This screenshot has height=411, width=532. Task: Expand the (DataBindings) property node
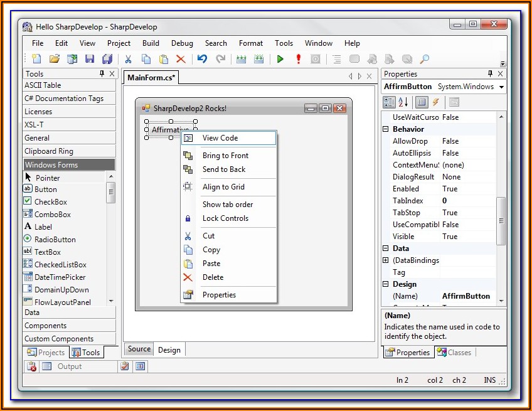coord(386,260)
